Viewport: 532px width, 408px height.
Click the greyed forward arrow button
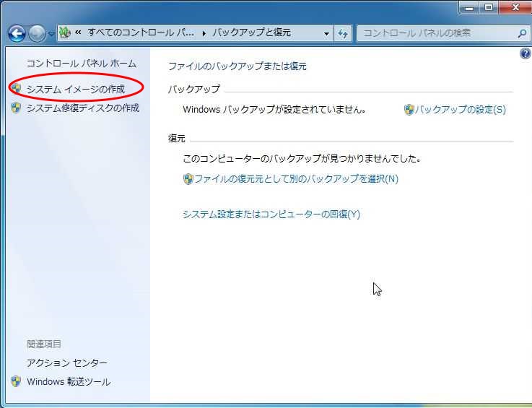click(37, 34)
